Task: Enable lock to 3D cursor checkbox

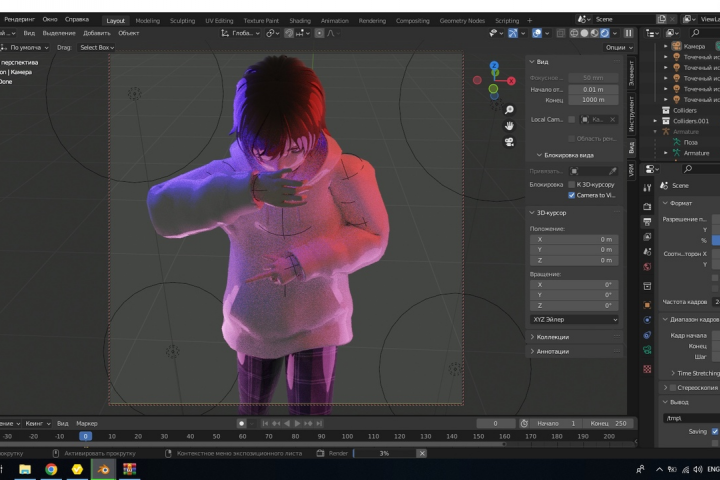Action: pos(571,184)
